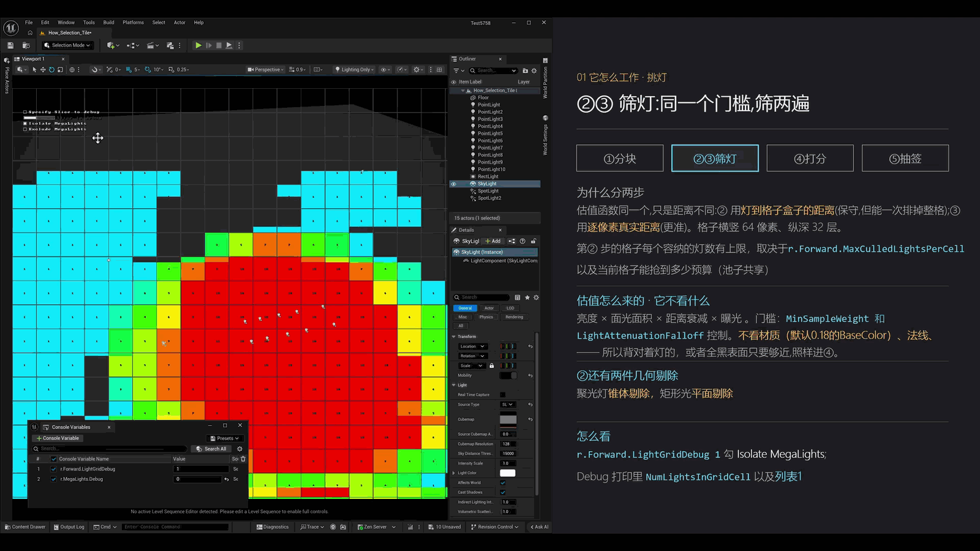Click the viewport select (arrow) tool

pyautogui.click(x=34, y=70)
